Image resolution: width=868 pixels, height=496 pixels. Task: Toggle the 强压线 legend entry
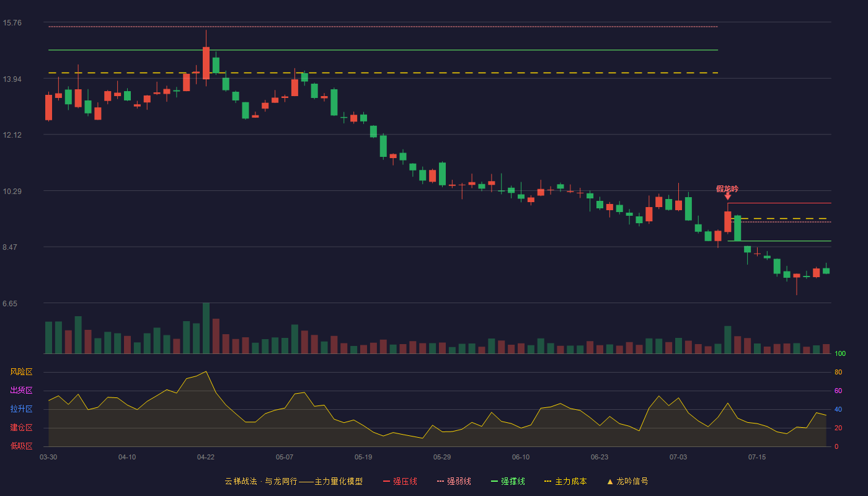[400, 481]
